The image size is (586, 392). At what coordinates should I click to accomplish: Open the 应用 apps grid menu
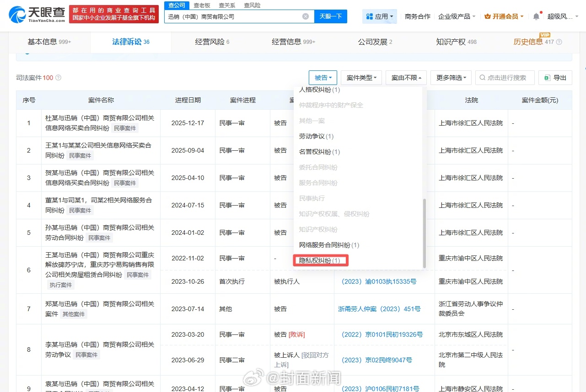tap(380, 16)
